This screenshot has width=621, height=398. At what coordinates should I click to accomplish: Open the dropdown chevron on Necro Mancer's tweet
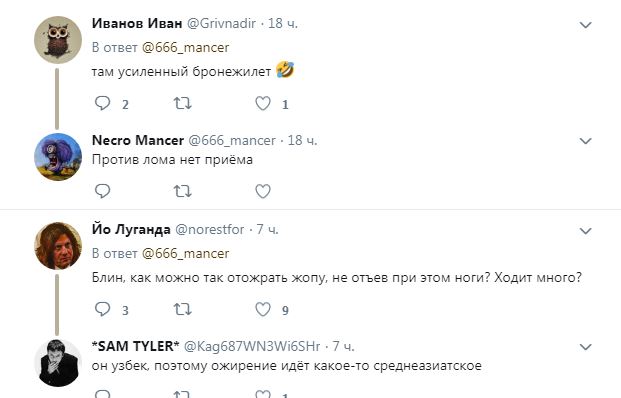coord(585,141)
